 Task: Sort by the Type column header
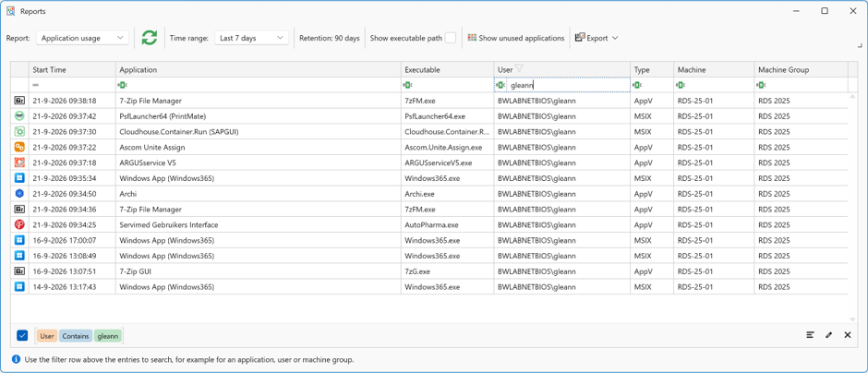[x=652, y=70]
